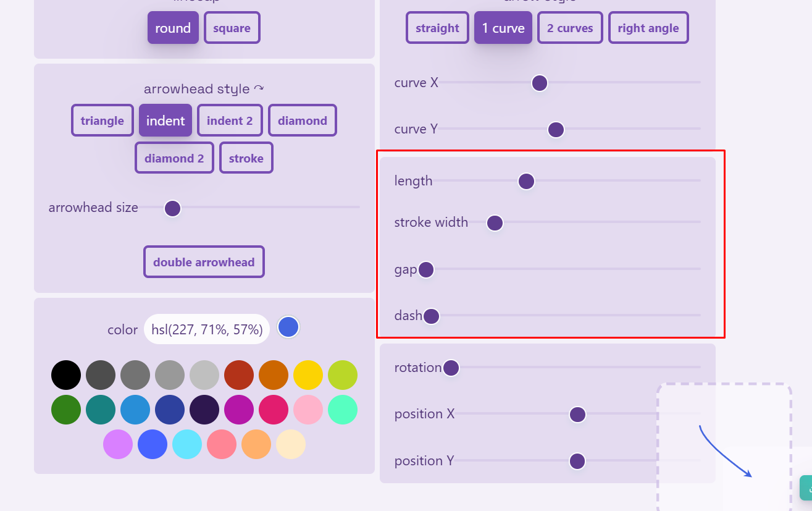The width and height of the screenshot is (812, 511).
Task: Click the rotation slider handle
Action: pyautogui.click(x=451, y=368)
